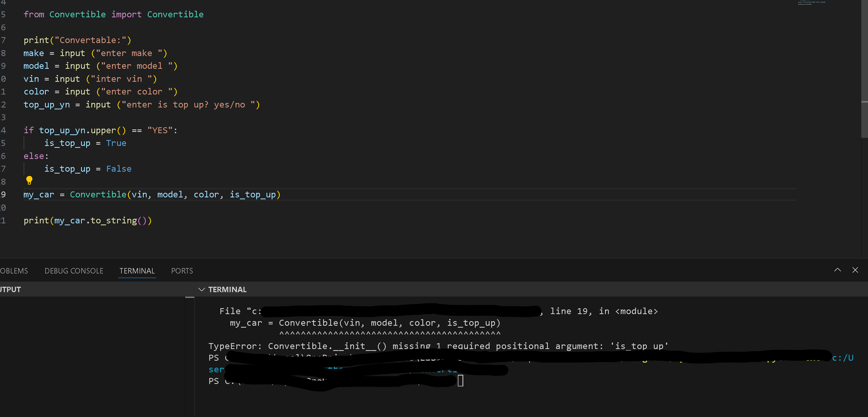Image resolution: width=868 pixels, height=417 pixels.
Task: Open the PORTS tab
Action: [182, 271]
